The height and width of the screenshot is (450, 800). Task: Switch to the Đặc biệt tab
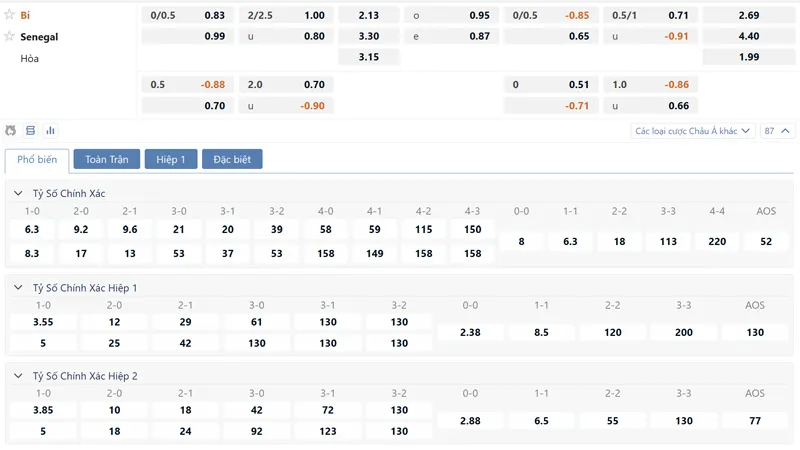pyautogui.click(x=232, y=159)
